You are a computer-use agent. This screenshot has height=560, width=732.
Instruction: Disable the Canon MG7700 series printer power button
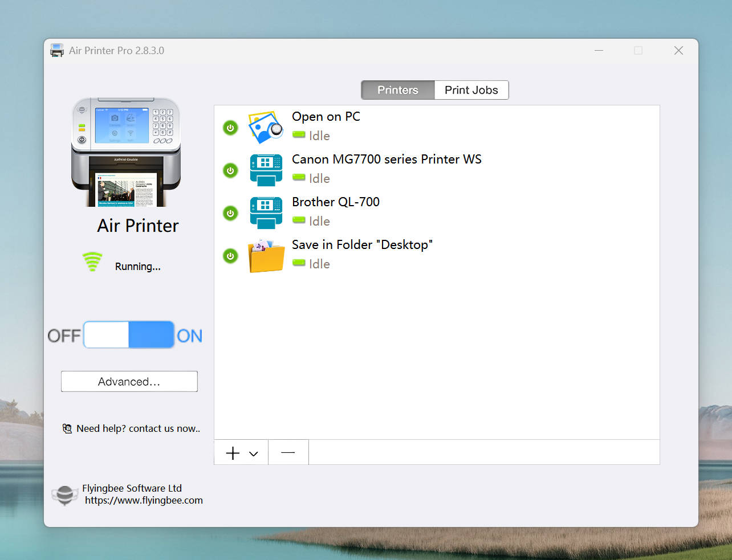pos(230,170)
